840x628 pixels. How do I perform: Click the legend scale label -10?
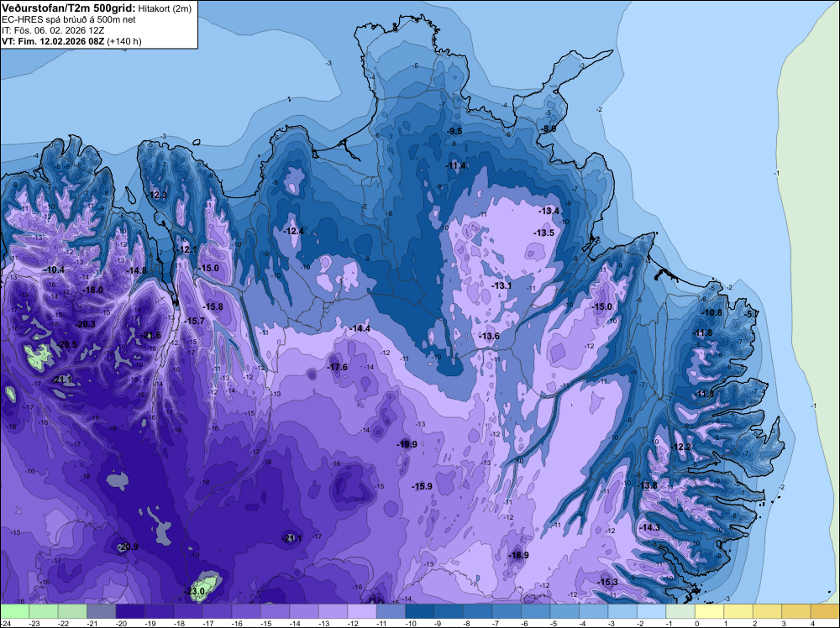pyautogui.click(x=409, y=623)
